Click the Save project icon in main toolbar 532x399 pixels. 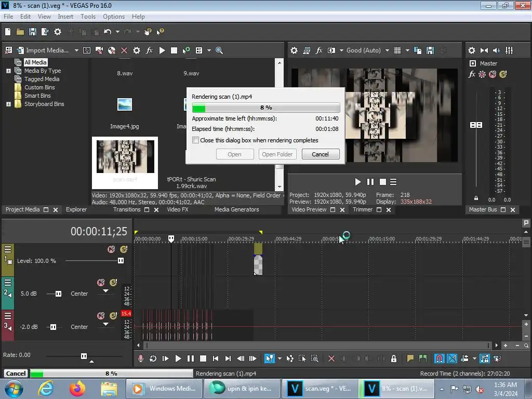pos(32,32)
